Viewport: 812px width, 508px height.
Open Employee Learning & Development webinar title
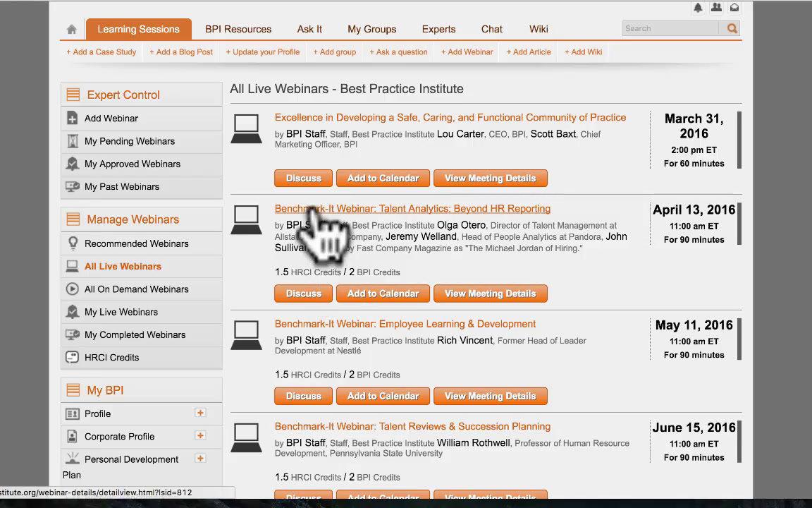tap(405, 323)
